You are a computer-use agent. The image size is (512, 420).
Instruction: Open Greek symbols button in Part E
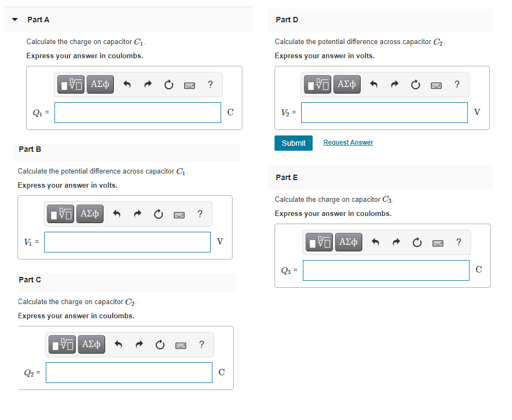click(x=349, y=242)
